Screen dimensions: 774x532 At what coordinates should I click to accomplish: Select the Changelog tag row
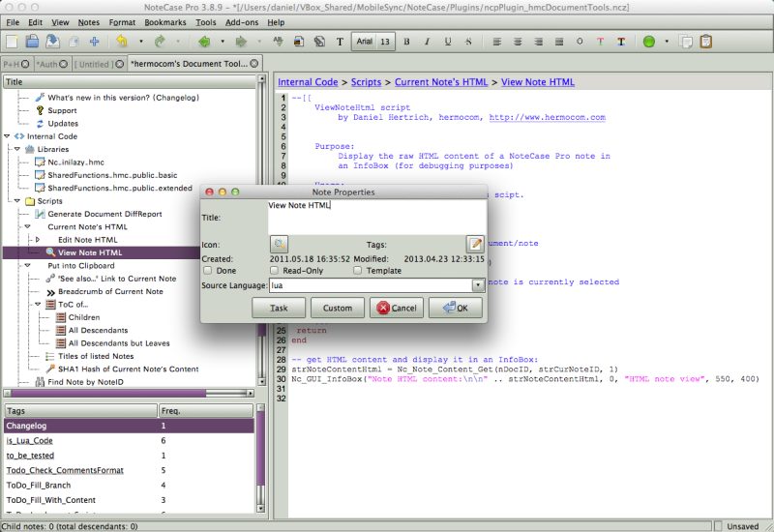(130, 426)
